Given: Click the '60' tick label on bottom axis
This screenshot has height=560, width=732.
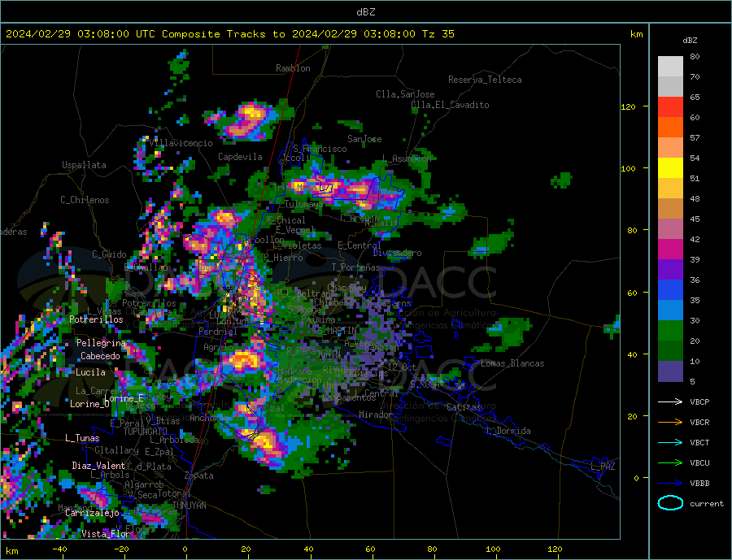Looking at the screenshot, I should click(x=370, y=549).
